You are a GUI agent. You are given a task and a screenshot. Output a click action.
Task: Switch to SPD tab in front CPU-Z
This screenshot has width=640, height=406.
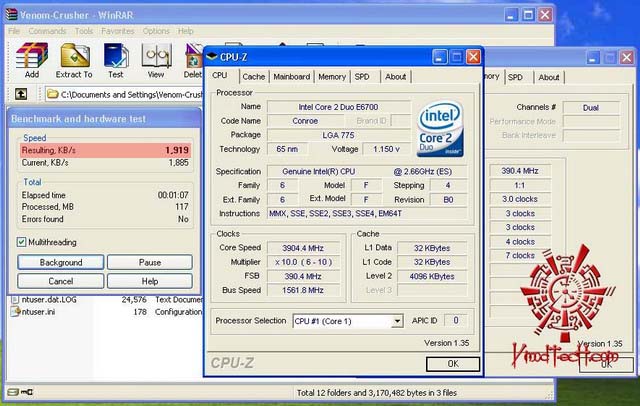(362, 77)
